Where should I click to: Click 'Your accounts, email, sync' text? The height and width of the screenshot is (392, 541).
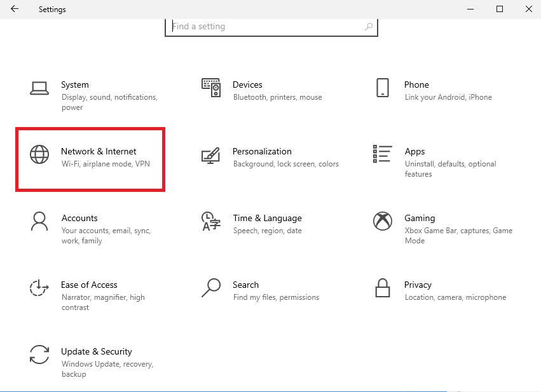coord(106,231)
